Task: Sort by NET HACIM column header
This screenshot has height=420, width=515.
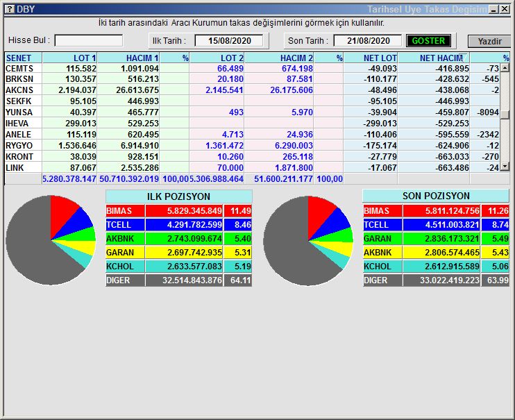Action: 434,58
